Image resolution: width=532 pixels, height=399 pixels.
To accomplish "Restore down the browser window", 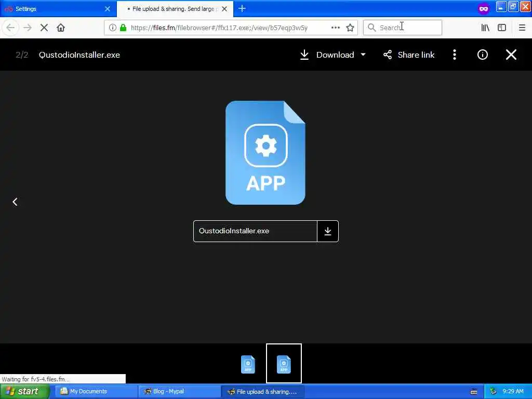I will [x=513, y=7].
